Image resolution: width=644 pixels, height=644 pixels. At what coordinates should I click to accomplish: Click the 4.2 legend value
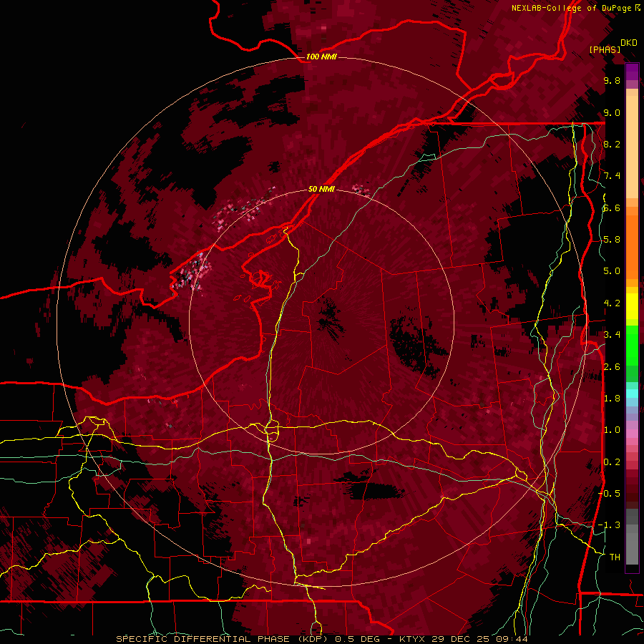click(x=612, y=303)
